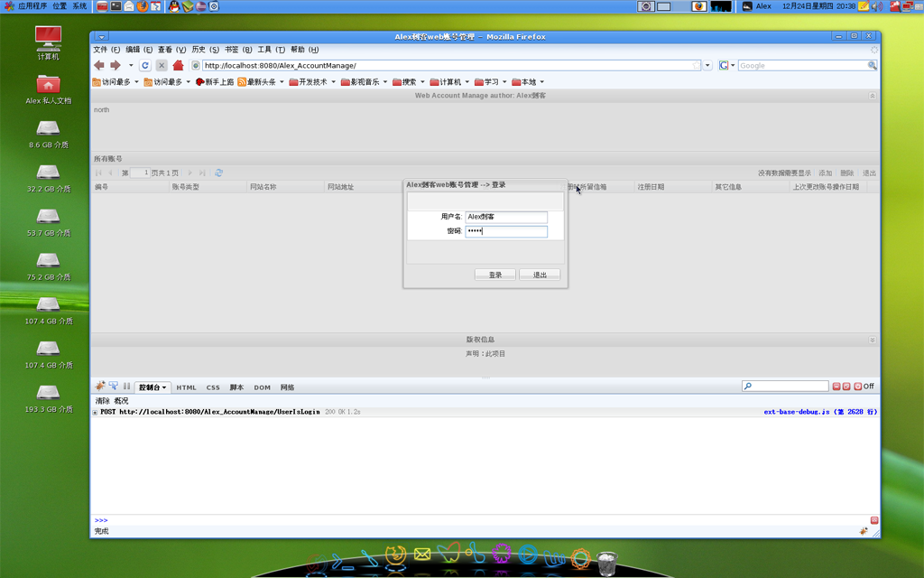Open the 控制台 console dropdown tab
Viewport: 924px width, 578px height.
(152, 387)
